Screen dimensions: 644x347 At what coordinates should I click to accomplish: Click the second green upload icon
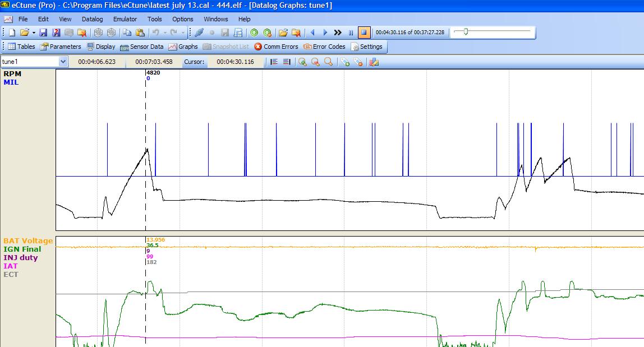268,33
